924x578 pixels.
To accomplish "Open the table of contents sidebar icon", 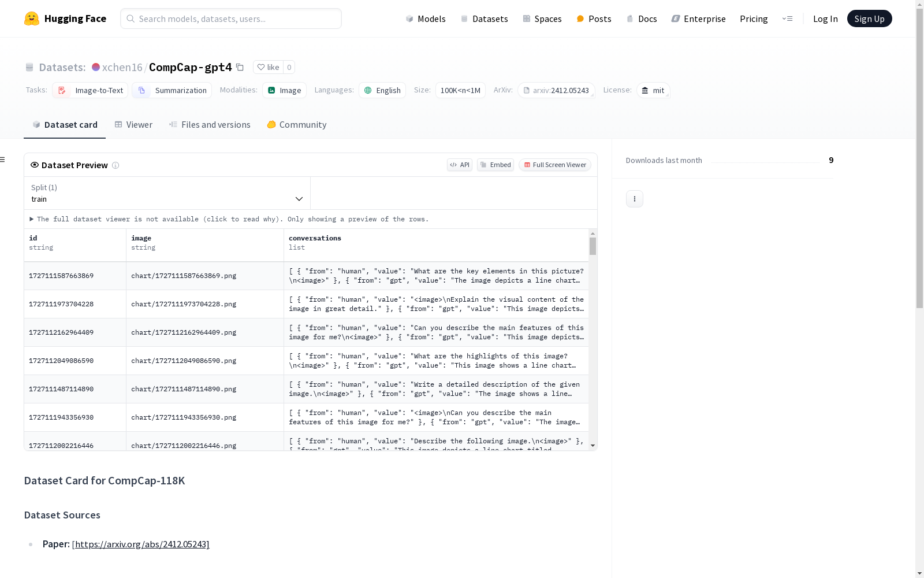I will pyautogui.click(x=3, y=160).
